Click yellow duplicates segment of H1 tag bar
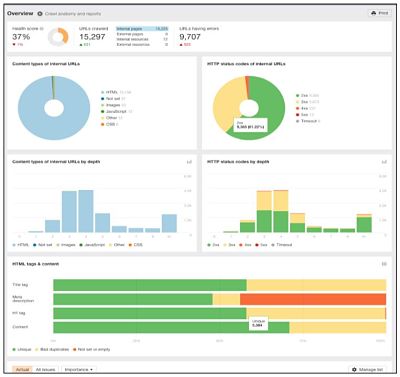This screenshot has width=400, height=377. point(316,313)
